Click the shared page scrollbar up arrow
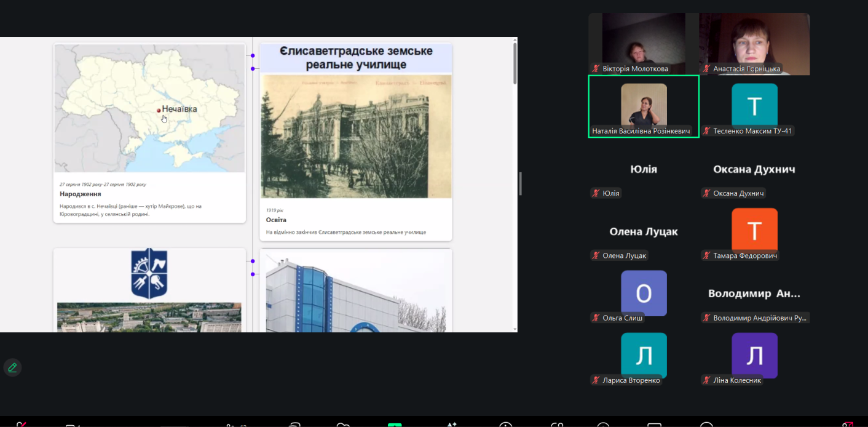This screenshot has height=427, width=868. 515,40
